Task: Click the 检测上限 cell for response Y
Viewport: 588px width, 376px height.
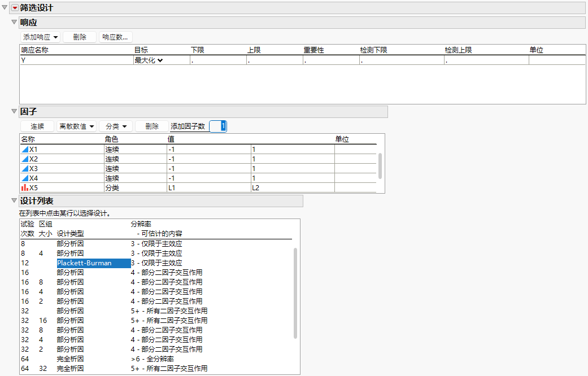Action: [486, 60]
